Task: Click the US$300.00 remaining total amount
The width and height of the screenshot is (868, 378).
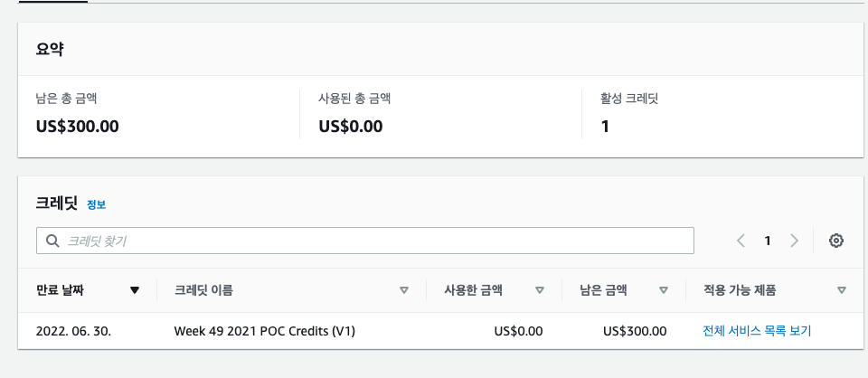Action: pos(78,126)
